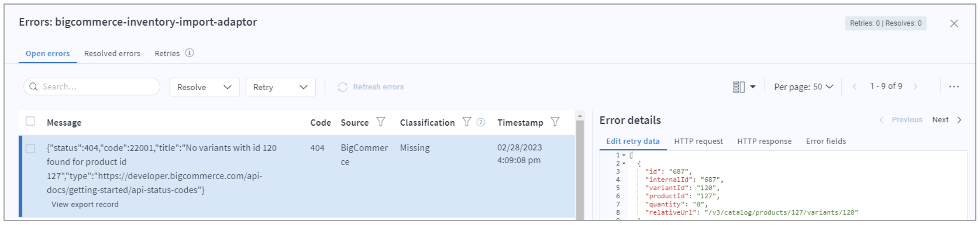Open the three-dots more options menu
980x225 pixels.
tap(954, 87)
